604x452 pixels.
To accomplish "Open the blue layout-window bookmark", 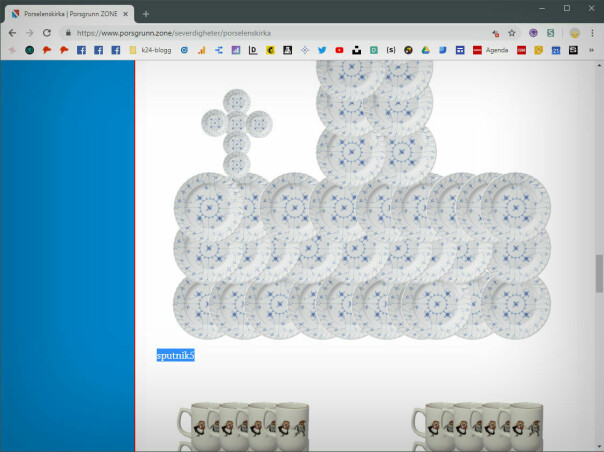I will tap(460, 50).
